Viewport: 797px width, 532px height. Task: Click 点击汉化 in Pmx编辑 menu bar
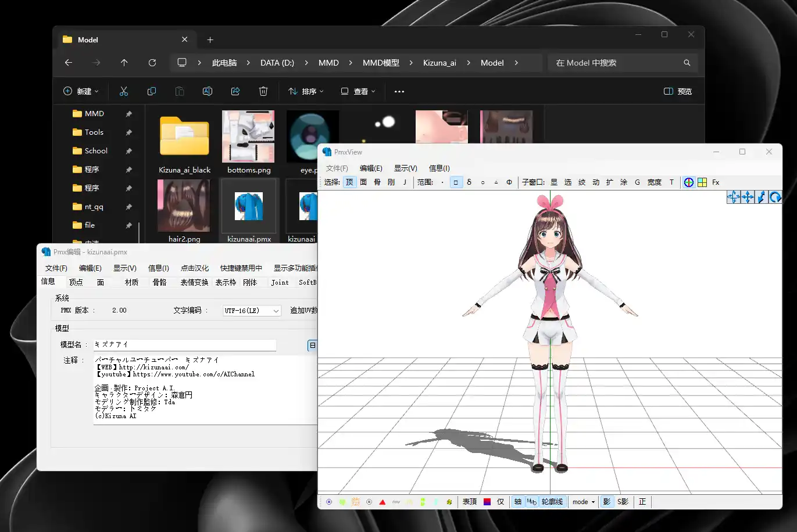pyautogui.click(x=195, y=268)
